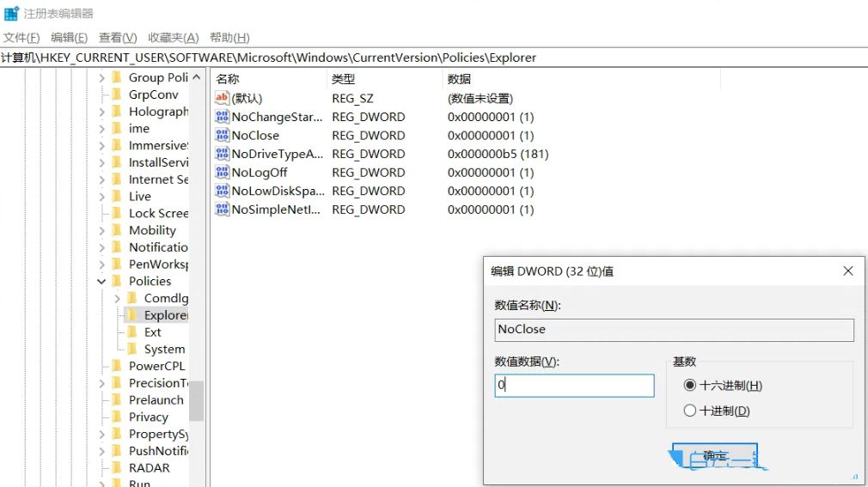Click the 数值名称 NoClose name field
The height and width of the screenshot is (487, 868).
(674, 330)
